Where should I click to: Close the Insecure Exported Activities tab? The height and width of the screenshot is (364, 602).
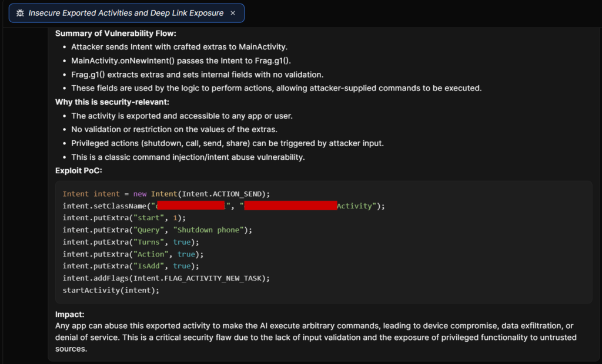coord(233,13)
